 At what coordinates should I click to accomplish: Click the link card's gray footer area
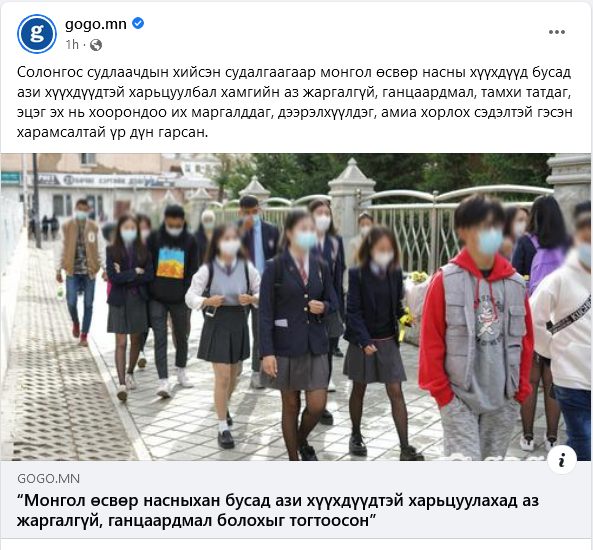(x=295, y=499)
